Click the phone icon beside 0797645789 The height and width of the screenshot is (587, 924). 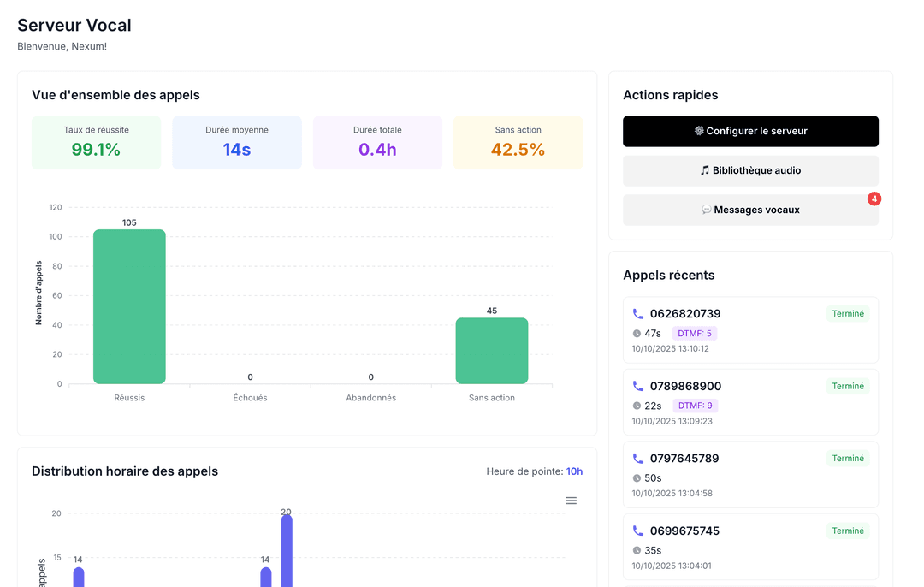pyautogui.click(x=637, y=459)
